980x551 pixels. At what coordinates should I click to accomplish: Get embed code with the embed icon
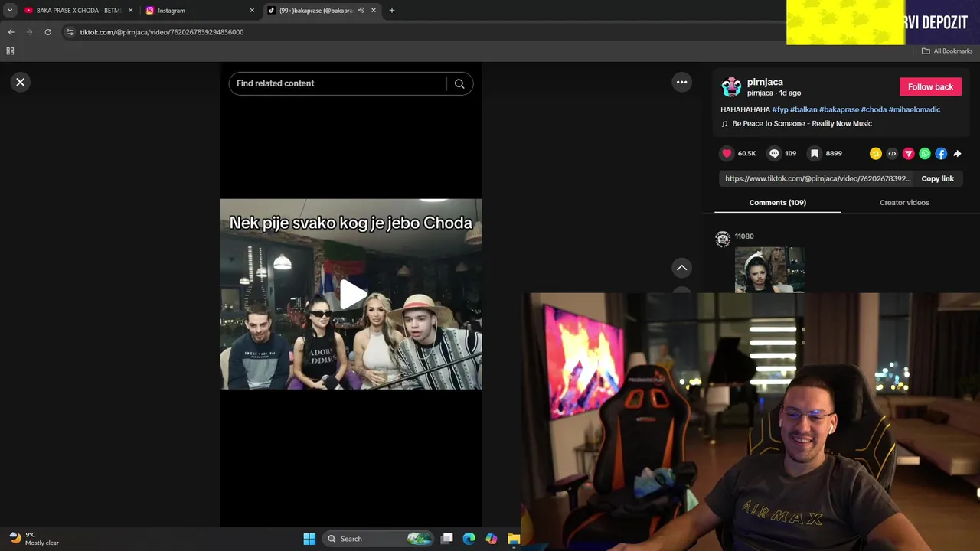tap(892, 154)
